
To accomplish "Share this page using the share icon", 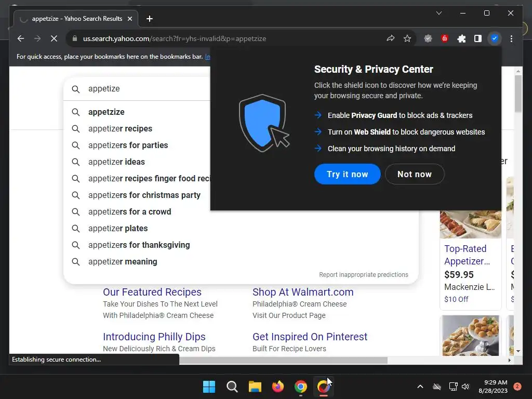I will point(391,38).
